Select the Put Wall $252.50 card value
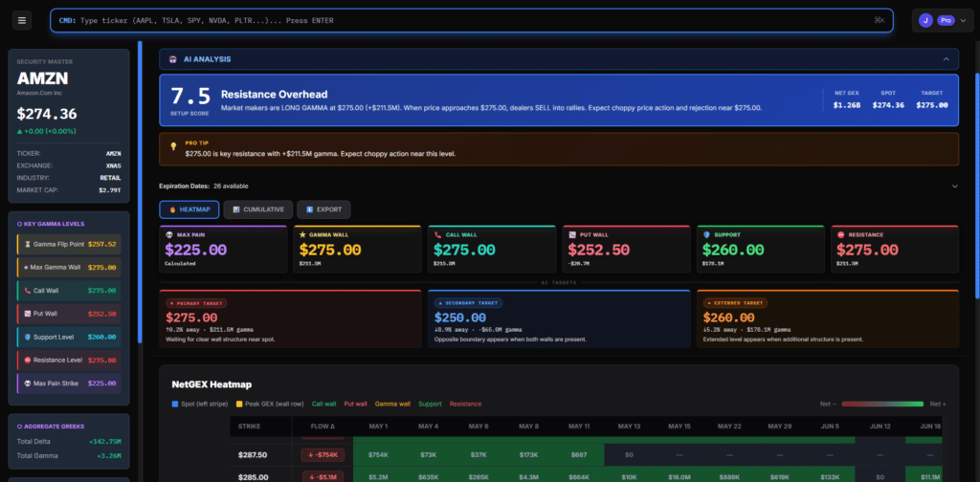980x482 pixels. point(599,251)
